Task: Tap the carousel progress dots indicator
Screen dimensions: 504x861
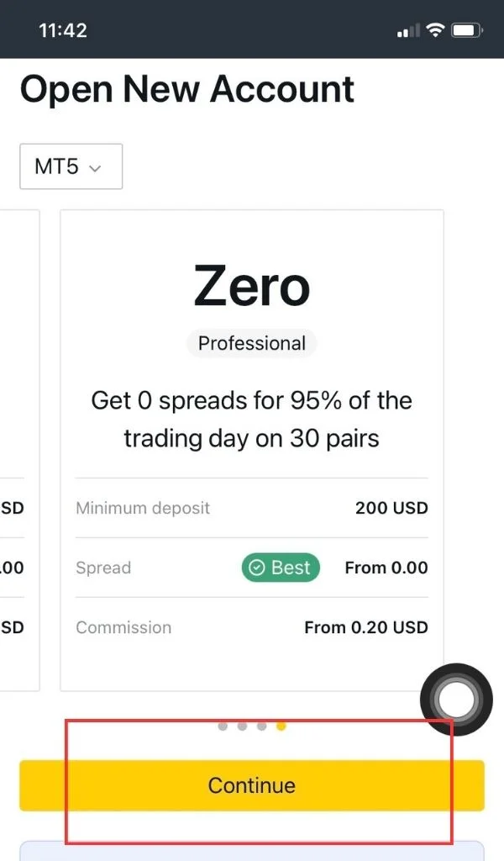Action: (251, 726)
